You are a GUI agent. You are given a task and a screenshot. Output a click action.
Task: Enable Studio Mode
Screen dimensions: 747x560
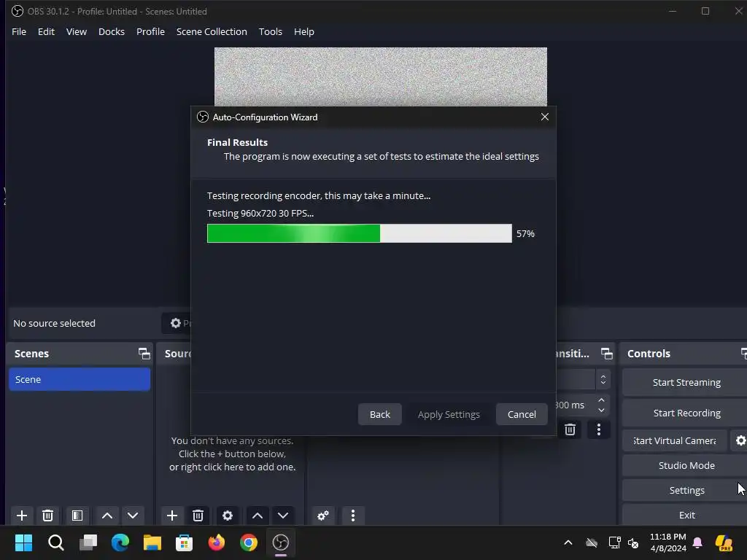[686, 465]
